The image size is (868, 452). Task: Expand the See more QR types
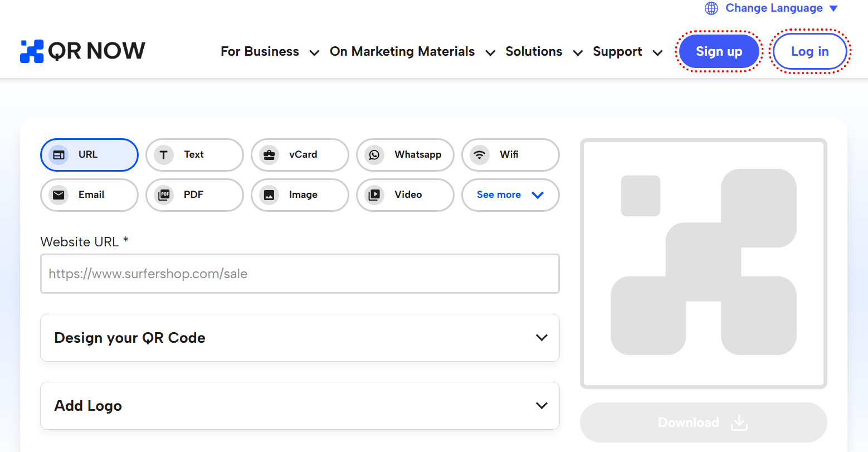click(510, 195)
